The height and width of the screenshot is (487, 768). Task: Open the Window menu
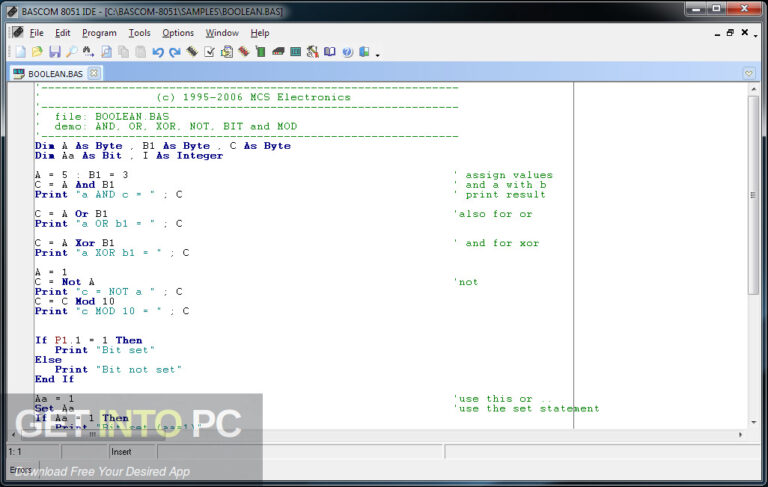click(x=222, y=33)
